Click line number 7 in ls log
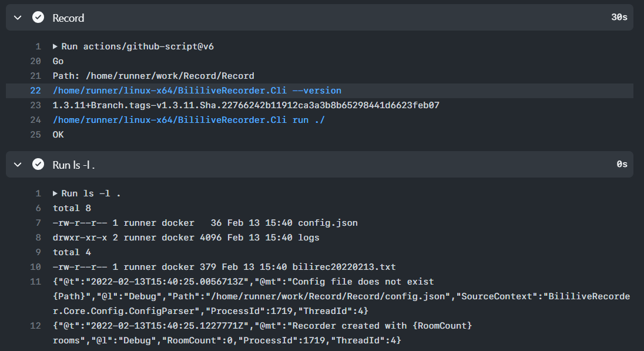The width and height of the screenshot is (644, 351). pyautogui.click(x=38, y=223)
